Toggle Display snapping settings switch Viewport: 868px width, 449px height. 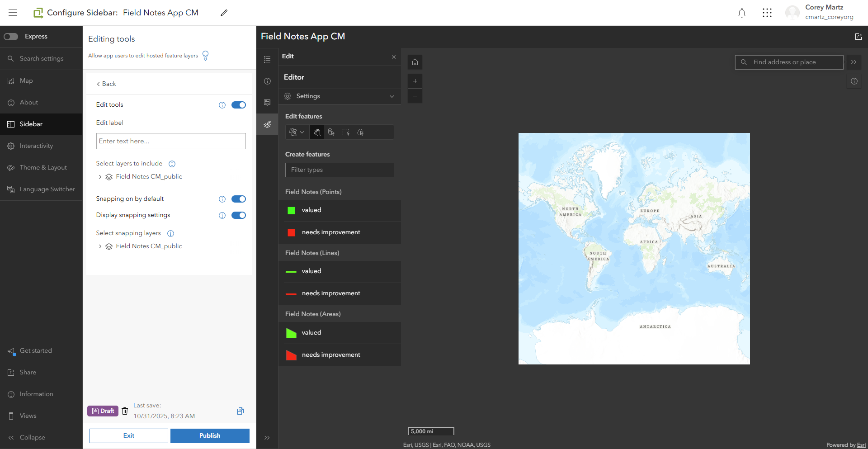click(x=239, y=215)
